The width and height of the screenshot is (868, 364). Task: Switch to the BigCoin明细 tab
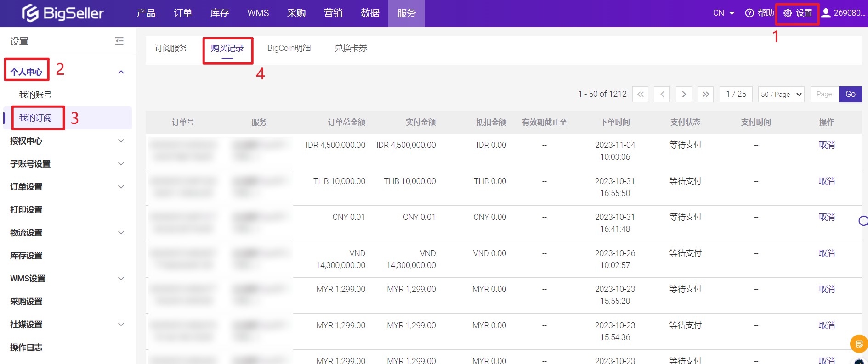click(289, 48)
